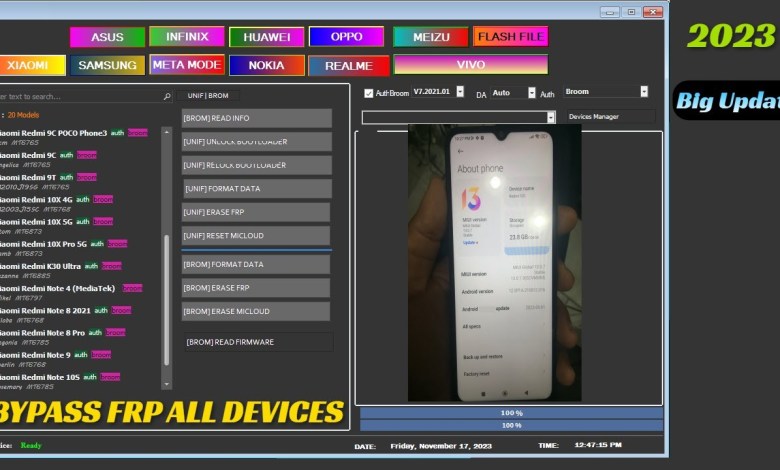Viewport: 780px width, 470px height.
Task: Click the search magnifier icon
Action: 167,96
